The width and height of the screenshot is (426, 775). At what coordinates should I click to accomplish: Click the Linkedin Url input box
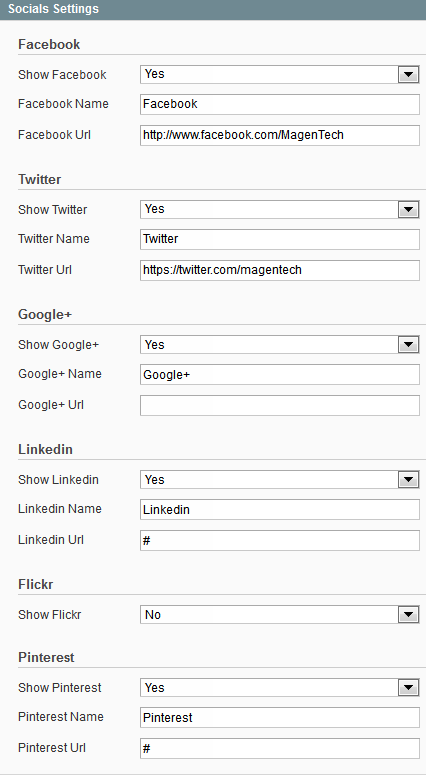[280, 540]
